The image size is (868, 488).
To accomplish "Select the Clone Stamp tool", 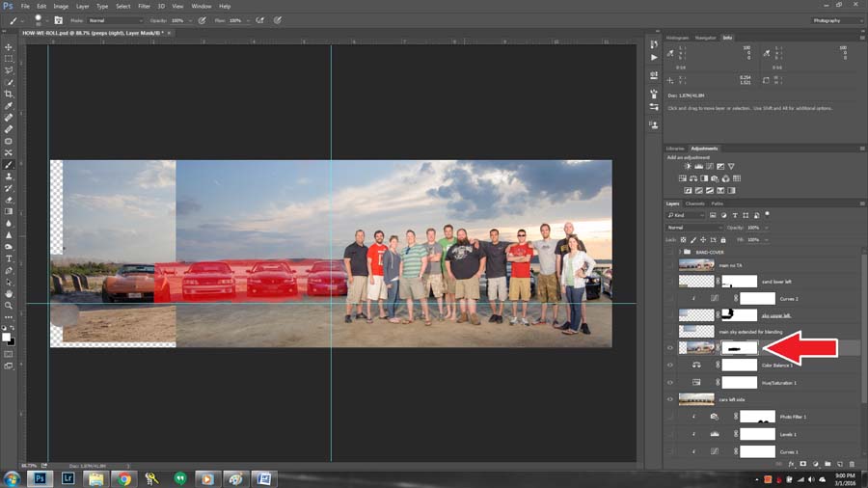I will [9, 176].
